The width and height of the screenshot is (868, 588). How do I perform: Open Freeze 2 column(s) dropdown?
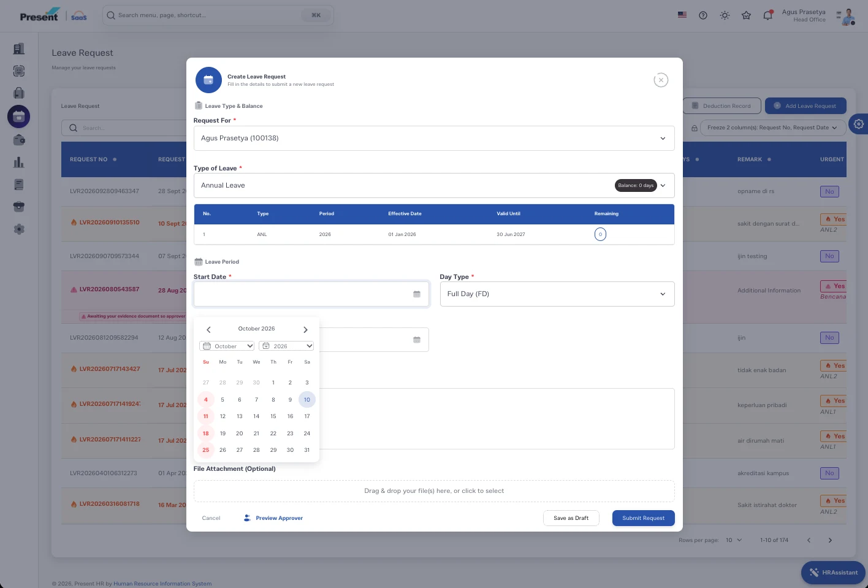(x=772, y=128)
